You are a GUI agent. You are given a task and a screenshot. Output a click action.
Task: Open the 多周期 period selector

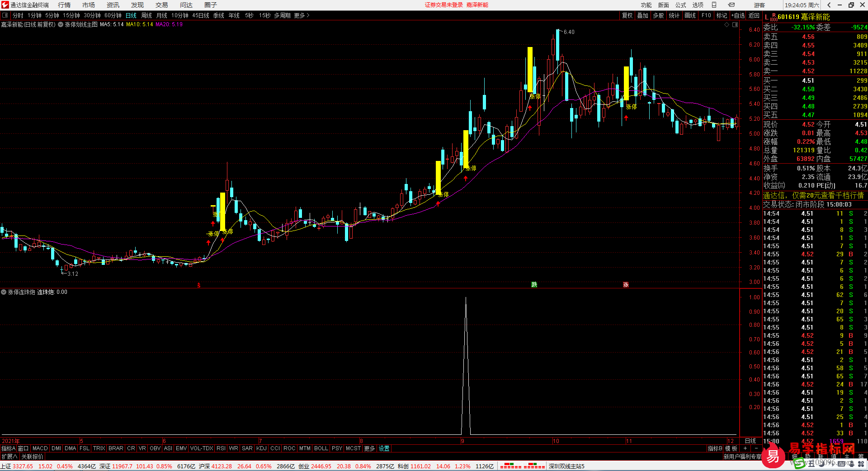pyautogui.click(x=282, y=15)
